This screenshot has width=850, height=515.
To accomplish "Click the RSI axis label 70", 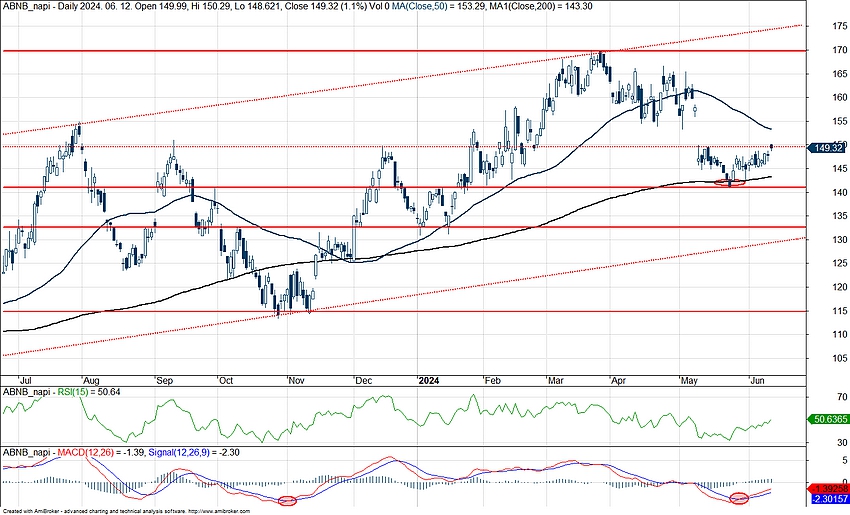I will [842, 397].
